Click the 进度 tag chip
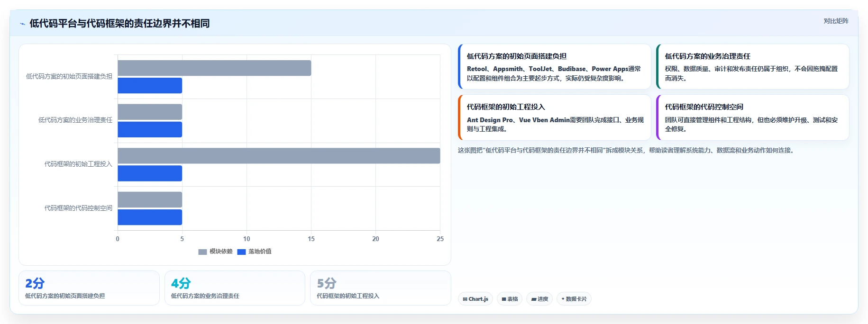Viewport: 868px width, 324px height. 539,299
